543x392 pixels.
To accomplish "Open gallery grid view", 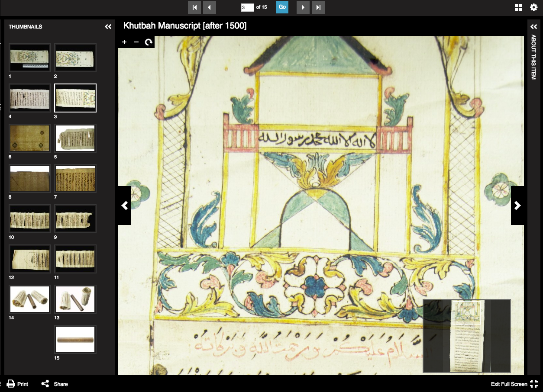I will [x=519, y=7].
